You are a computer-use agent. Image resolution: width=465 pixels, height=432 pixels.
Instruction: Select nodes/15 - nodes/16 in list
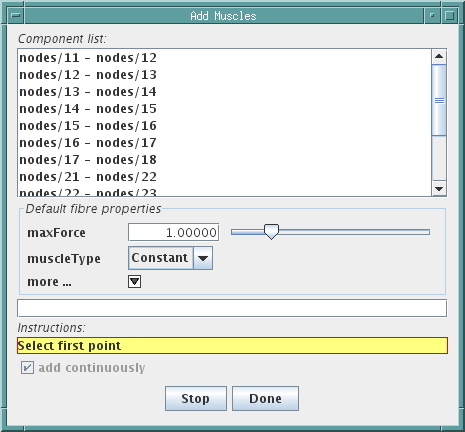(88, 126)
